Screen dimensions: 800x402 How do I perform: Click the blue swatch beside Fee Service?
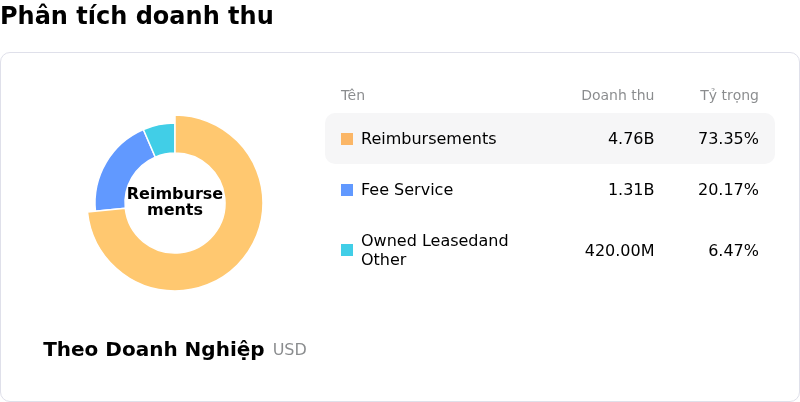coord(347,190)
